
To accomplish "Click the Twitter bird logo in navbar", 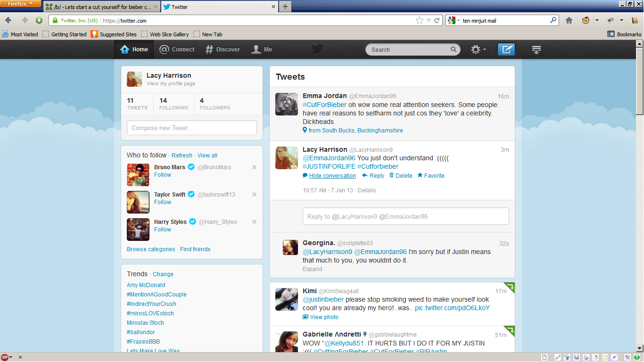I will (x=317, y=49).
